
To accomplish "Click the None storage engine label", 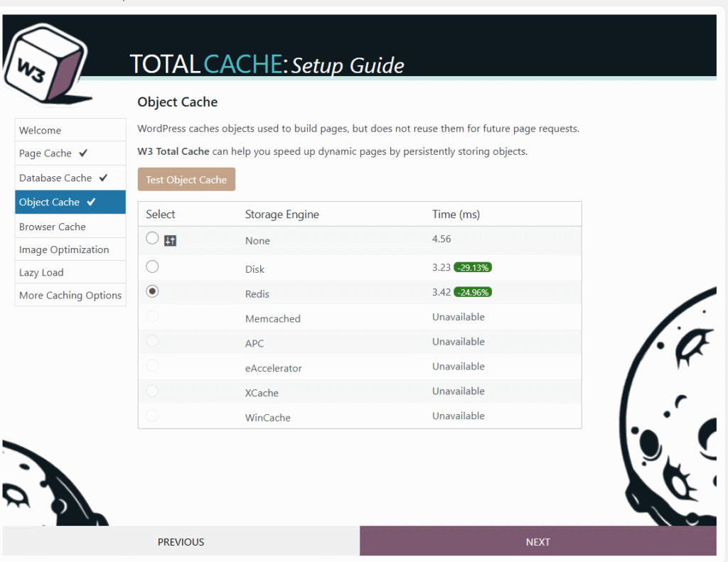I will tap(257, 240).
